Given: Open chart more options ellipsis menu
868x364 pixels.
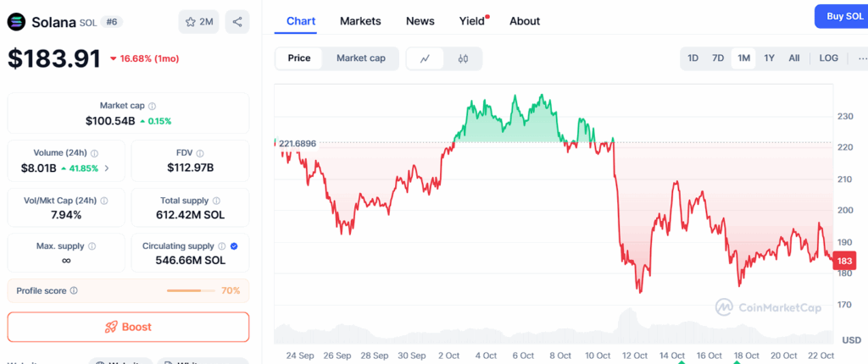Looking at the screenshot, I should click(861, 58).
